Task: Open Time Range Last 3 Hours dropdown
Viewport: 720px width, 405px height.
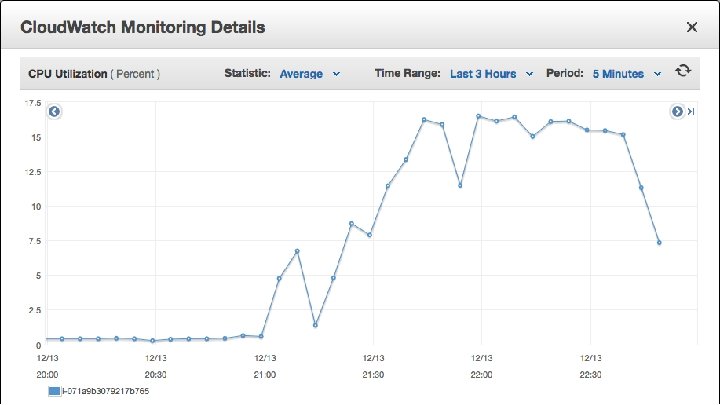Action: (x=491, y=74)
